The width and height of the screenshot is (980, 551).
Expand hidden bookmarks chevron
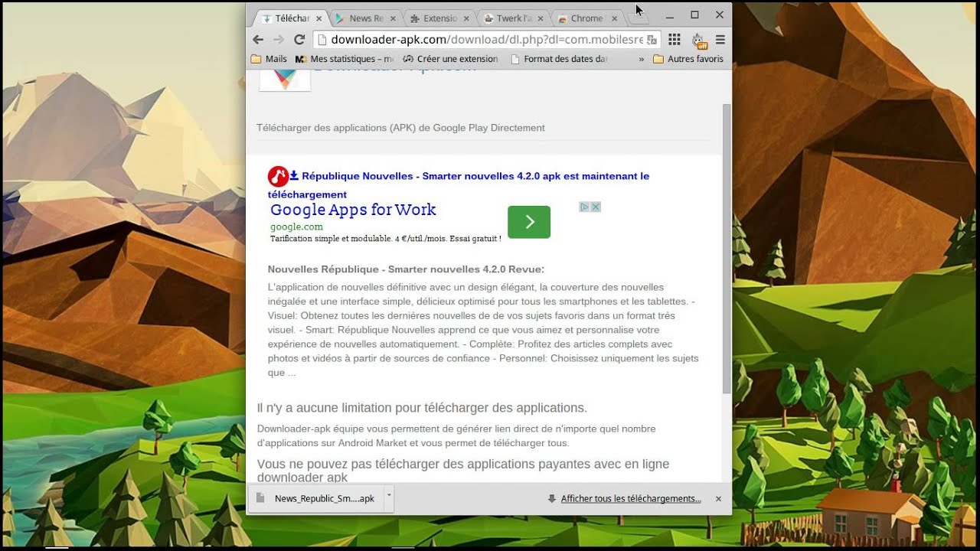pyautogui.click(x=642, y=59)
